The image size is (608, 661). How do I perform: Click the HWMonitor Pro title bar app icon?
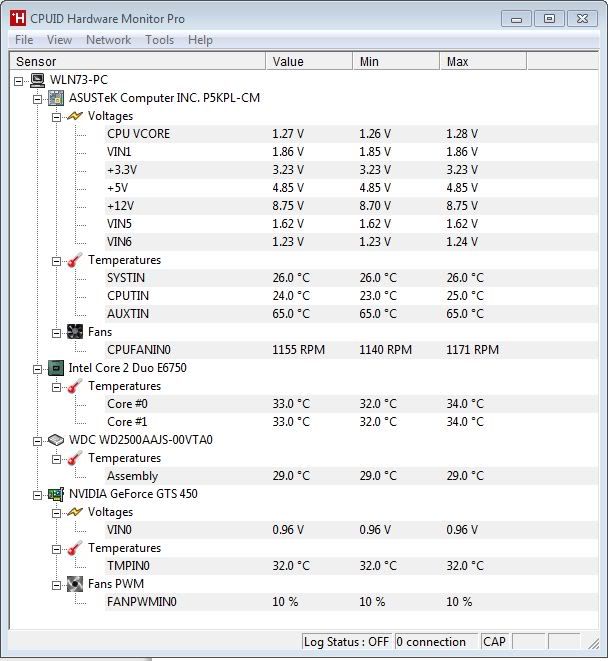17,18
